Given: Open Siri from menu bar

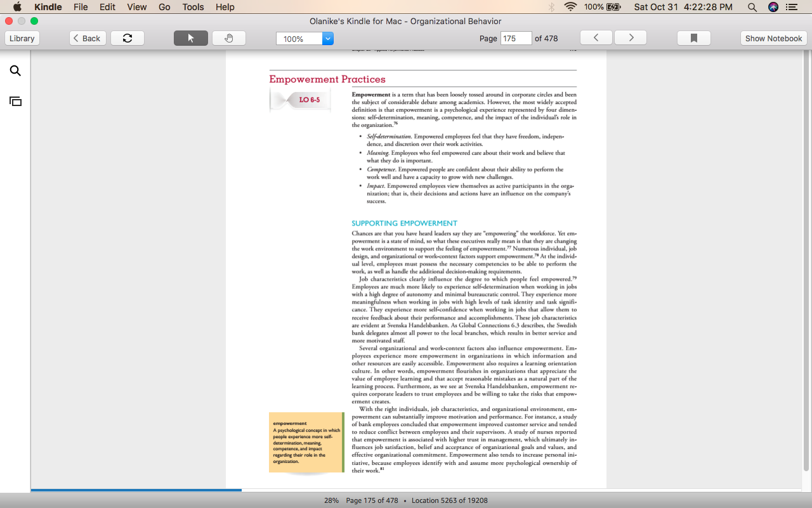Looking at the screenshot, I should coord(773,7).
